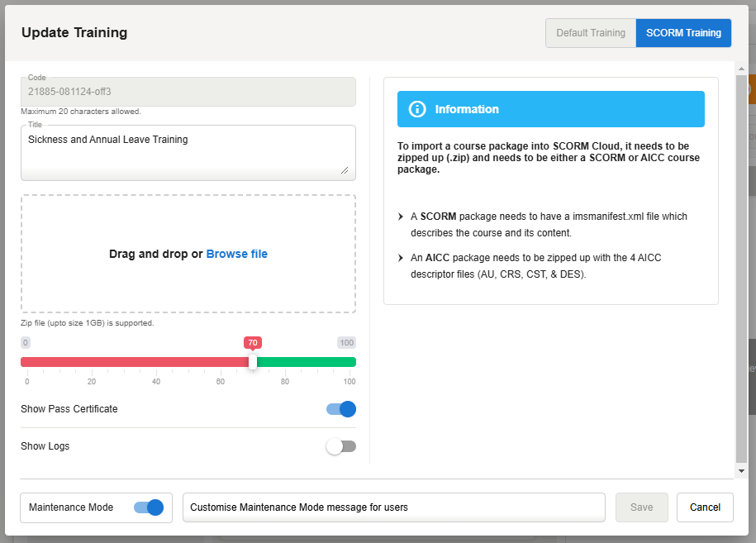
Task: Click the scrollbar down arrow
Action: 741,470
